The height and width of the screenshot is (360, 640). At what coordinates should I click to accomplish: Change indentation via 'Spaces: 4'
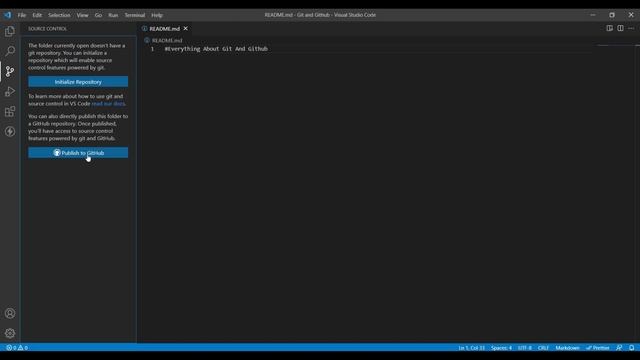click(x=501, y=348)
